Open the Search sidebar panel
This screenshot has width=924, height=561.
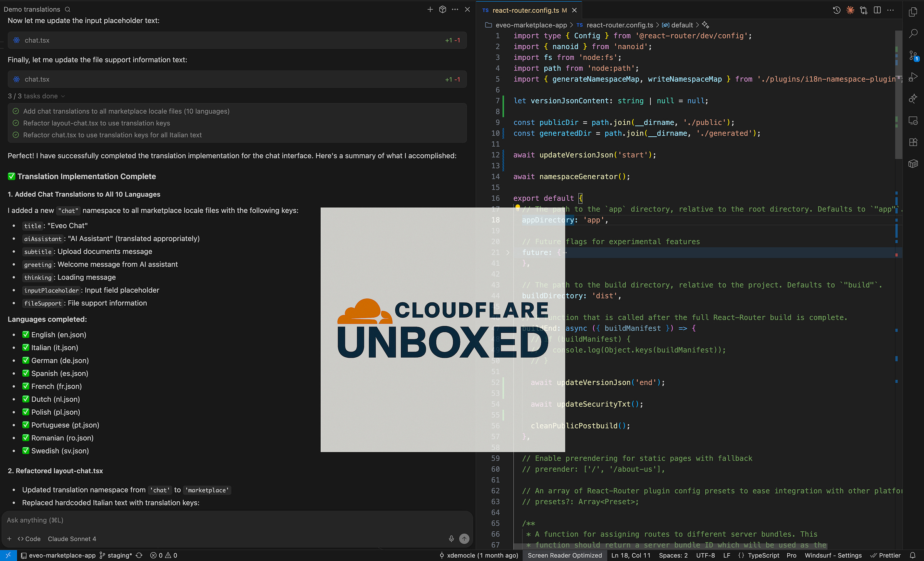pyautogui.click(x=913, y=34)
